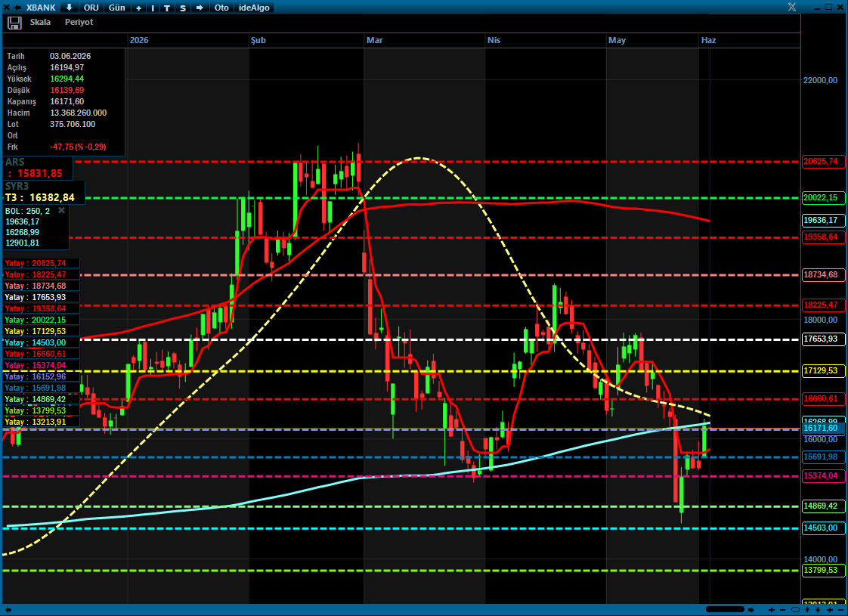The width and height of the screenshot is (848, 616).
Task: Click the May month label on the time axis
Action: pyautogui.click(x=617, y=41)
